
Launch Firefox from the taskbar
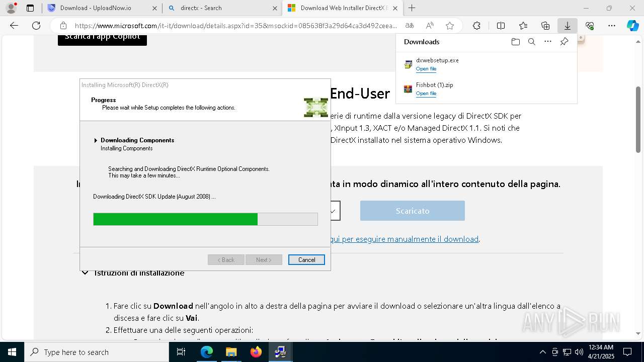[x=256, y=352]
